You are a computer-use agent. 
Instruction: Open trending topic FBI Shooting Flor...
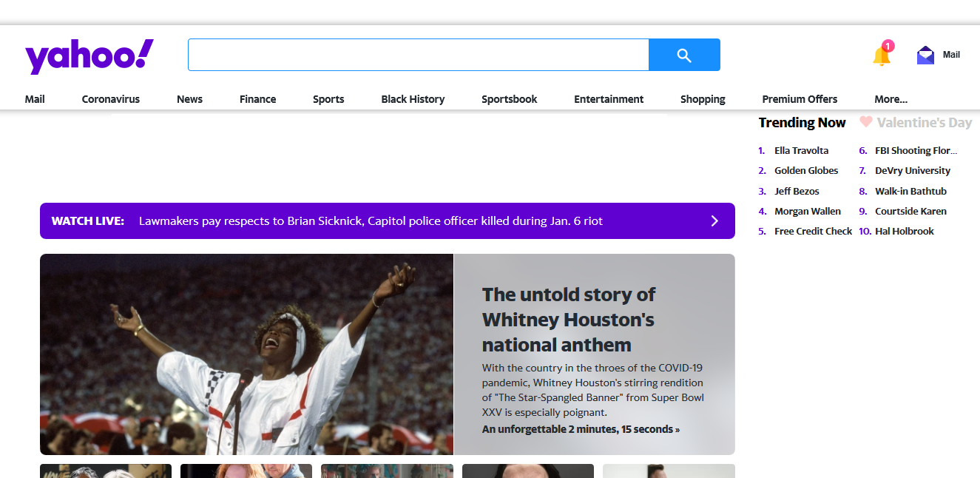[916, 150]
